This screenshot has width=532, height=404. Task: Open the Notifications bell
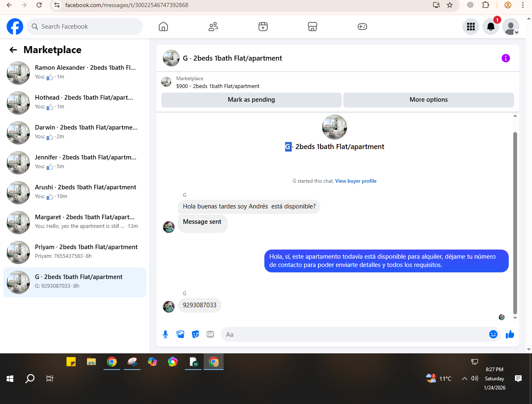(491, 27)
